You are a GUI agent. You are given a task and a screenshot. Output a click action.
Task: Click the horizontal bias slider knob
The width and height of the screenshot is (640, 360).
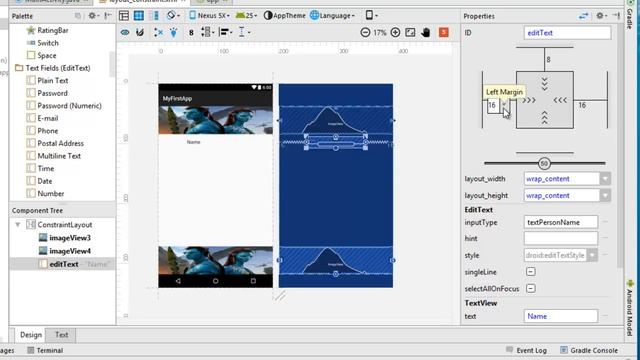point(544,164)
